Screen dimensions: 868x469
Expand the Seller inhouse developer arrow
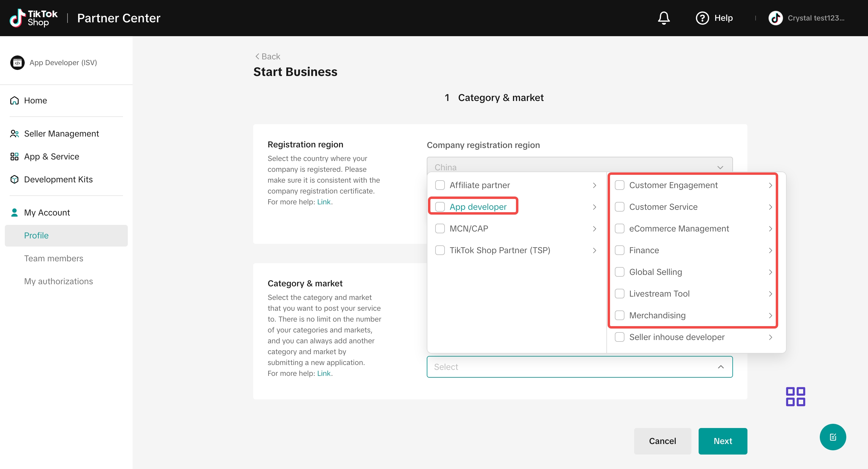(770, 337)
